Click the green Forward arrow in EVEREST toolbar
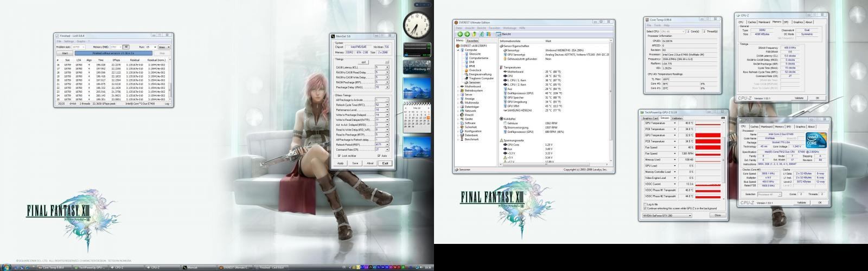The height and width of the screenshot is (271, 868). [x=467, y=34]
